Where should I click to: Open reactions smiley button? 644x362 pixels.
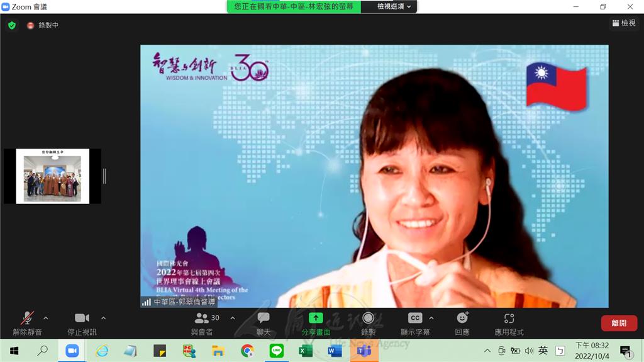pos(462,323)
